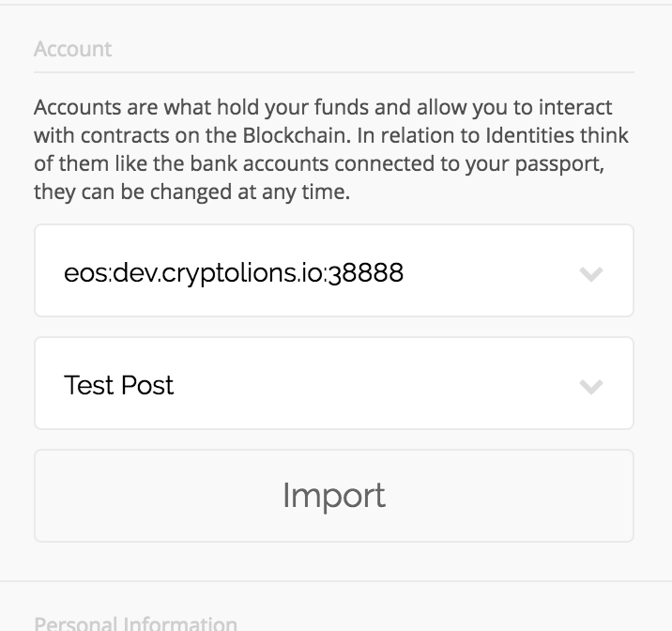Click the Personal Information section heading
The image size is (672, 631).
click(135, 623)
